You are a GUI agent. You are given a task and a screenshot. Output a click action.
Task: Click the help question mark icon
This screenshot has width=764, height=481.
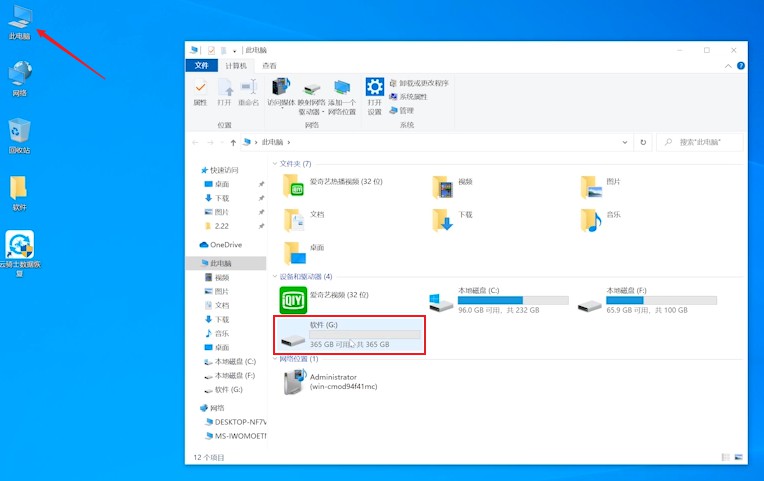[x=741, y=66]
